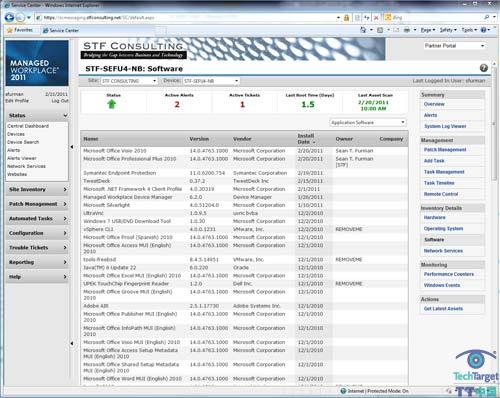Collapse the Status section in sidebar
500x398 pixels.
37,115
